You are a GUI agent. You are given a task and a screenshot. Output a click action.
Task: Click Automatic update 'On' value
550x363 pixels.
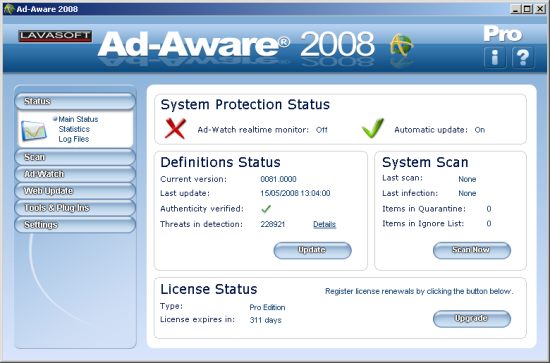479,130
